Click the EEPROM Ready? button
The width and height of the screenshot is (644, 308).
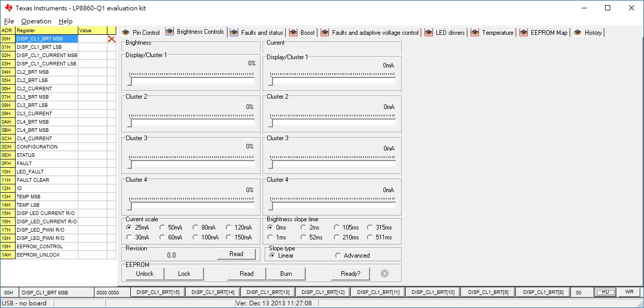[x=351, y=274]
